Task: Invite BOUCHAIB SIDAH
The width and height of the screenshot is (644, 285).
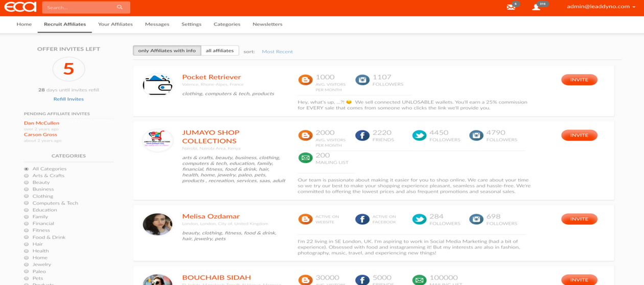Action: (579, 280)
